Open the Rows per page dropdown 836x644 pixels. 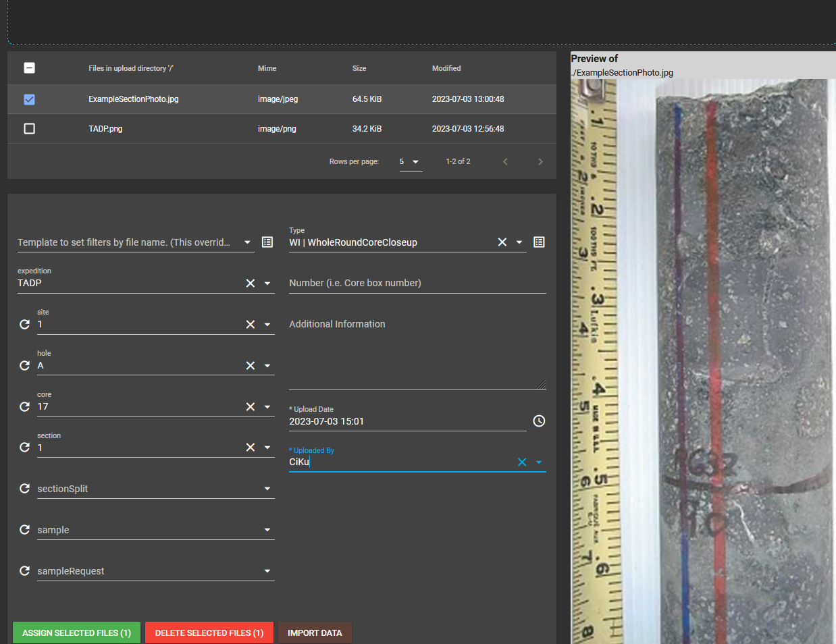click(410, 162)
